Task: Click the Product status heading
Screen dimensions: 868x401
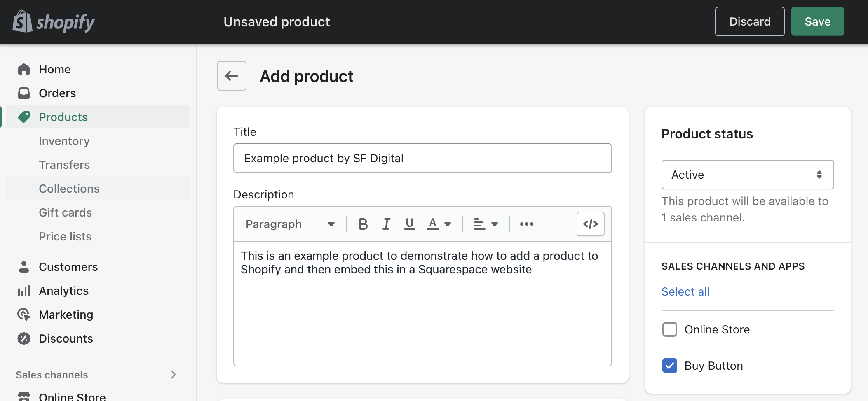Action: tap(707, 134)
